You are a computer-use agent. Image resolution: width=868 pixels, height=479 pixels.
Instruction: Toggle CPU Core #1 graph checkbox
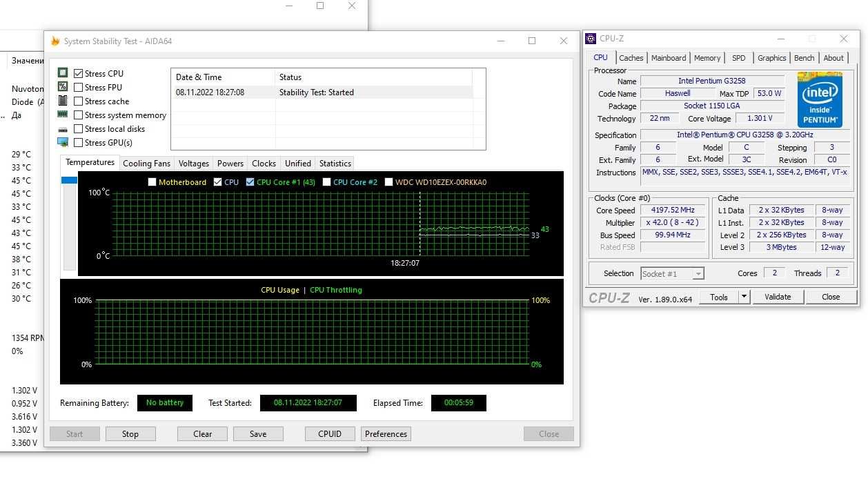250,182
